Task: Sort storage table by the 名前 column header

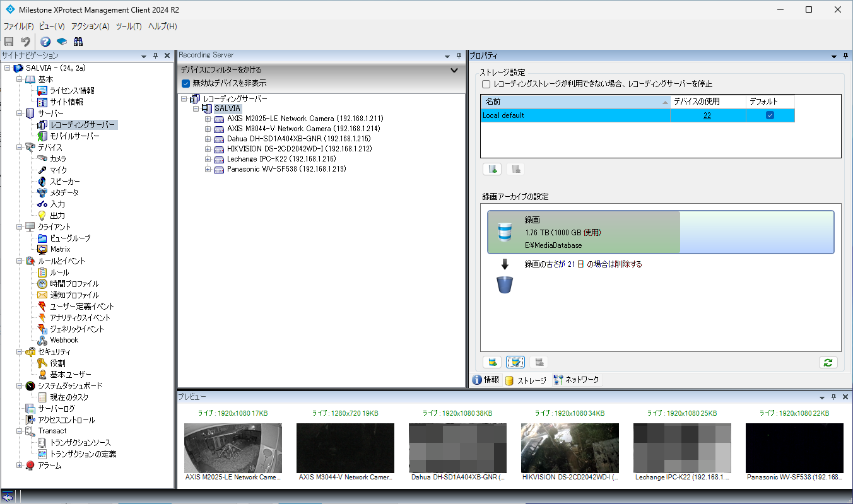Action: point(575,102)
